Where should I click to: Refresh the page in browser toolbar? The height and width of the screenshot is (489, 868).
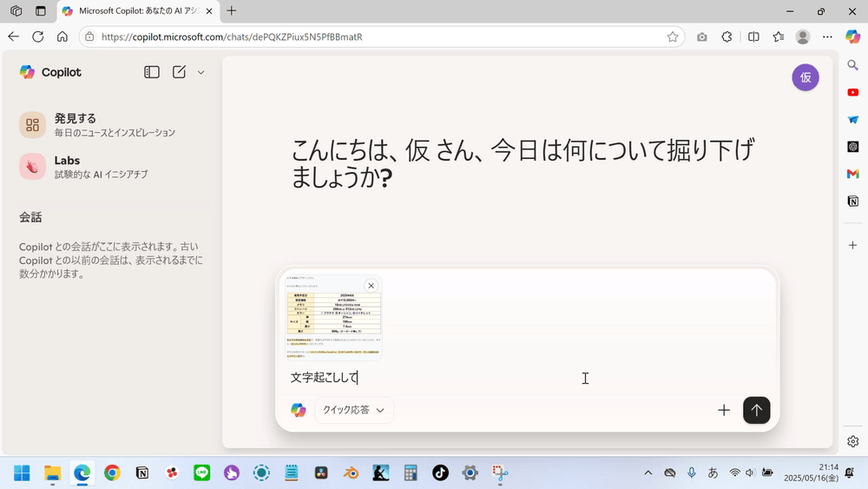37,36
